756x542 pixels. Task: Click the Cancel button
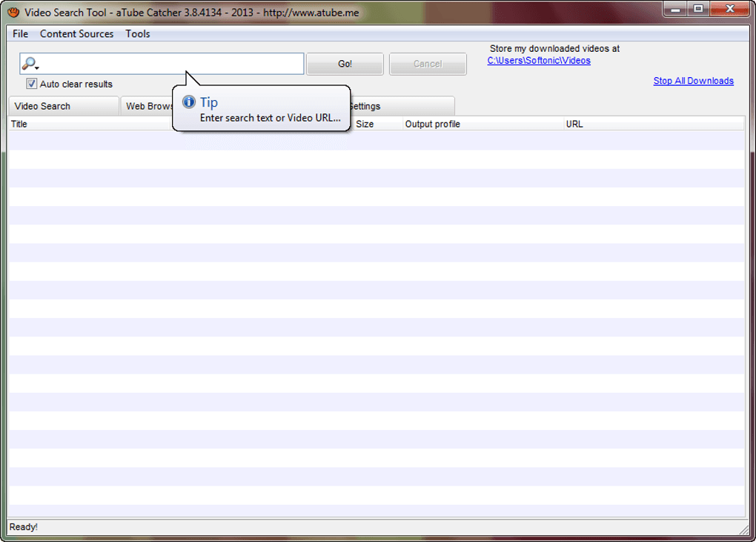428,64
